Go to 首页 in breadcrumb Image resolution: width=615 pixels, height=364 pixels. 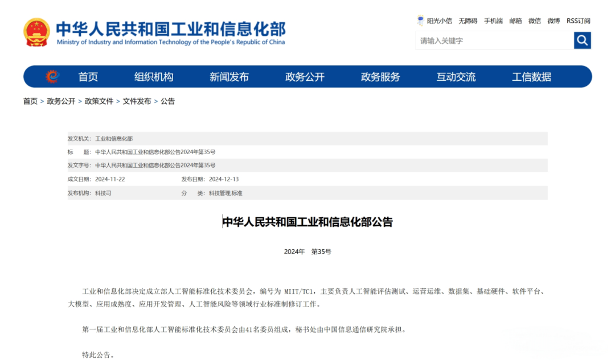30,101
